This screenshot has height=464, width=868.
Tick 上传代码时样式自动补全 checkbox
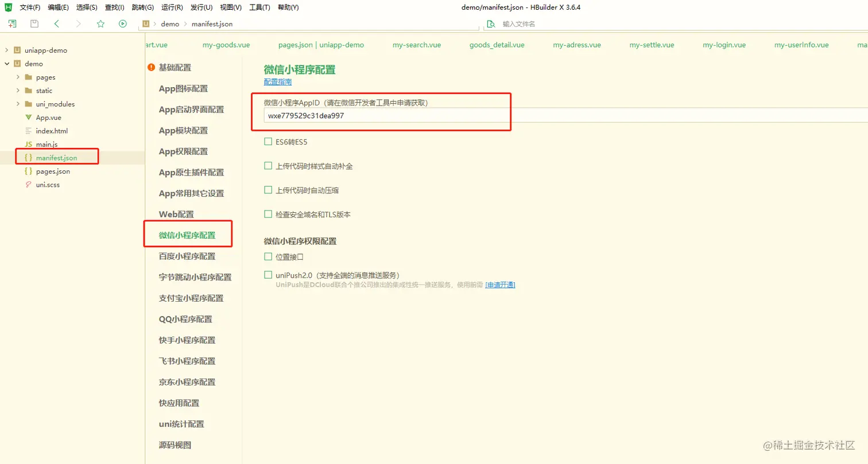coord(268,166)
